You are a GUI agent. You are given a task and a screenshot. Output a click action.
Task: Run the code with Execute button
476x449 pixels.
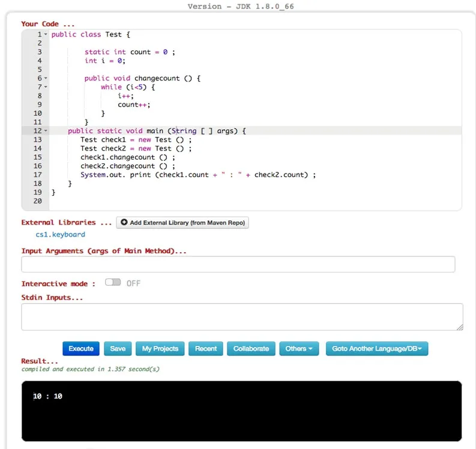(81, 349)
